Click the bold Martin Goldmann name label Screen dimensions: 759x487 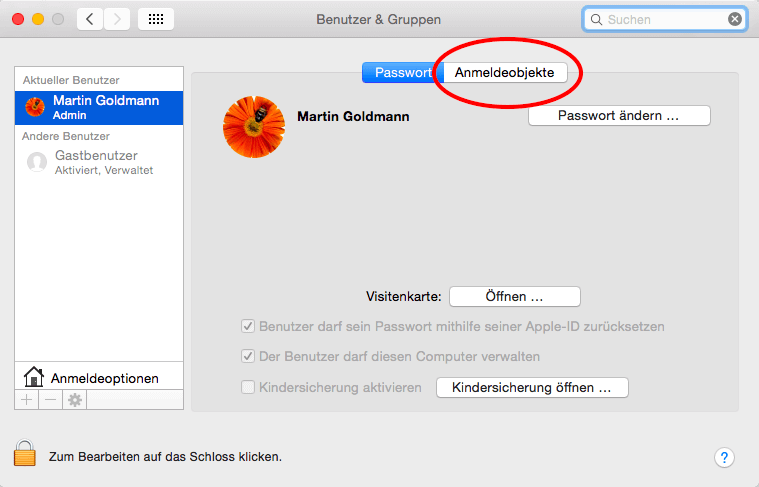pyautogui.click(x=353, y=116)
